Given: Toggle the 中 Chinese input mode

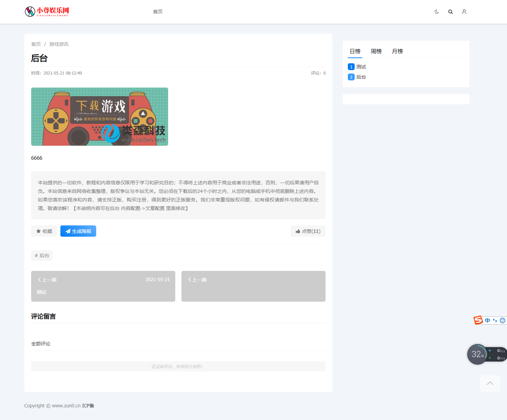Looking at the screenshot, I should (x=487, y=320).
